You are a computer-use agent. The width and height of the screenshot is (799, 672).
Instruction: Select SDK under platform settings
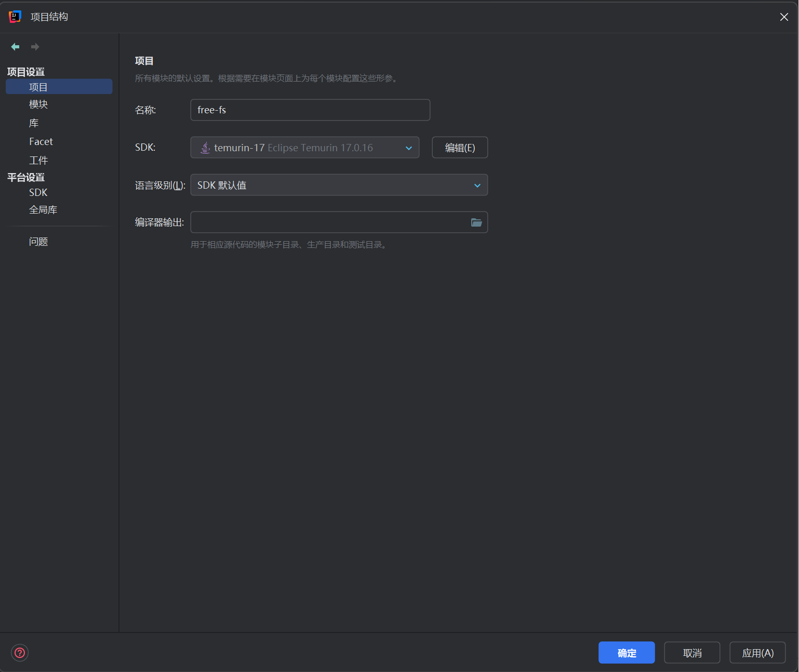(38, 192)
